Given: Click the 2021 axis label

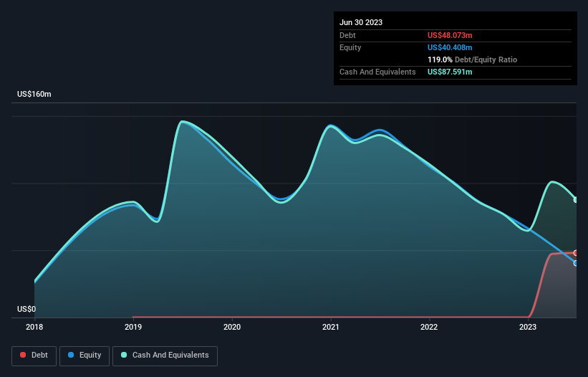Looking at the screenshot, I should 331,327.
